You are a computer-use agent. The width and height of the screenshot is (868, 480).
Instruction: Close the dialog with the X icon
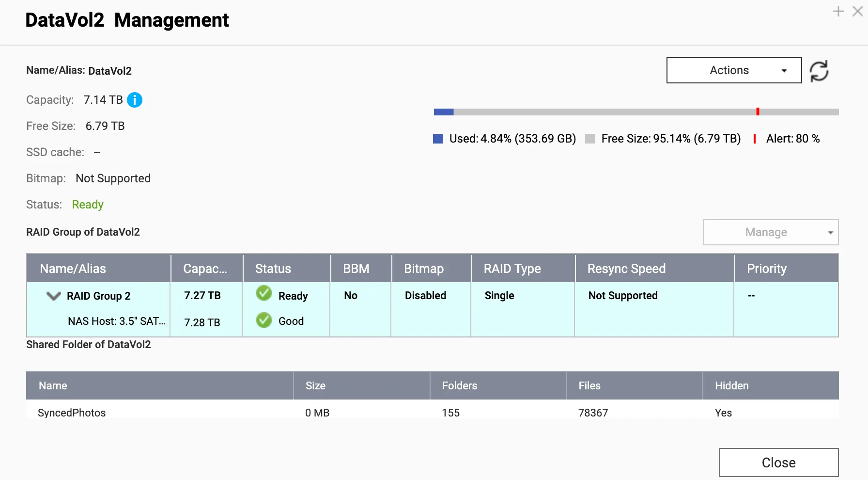coord(857,11)
